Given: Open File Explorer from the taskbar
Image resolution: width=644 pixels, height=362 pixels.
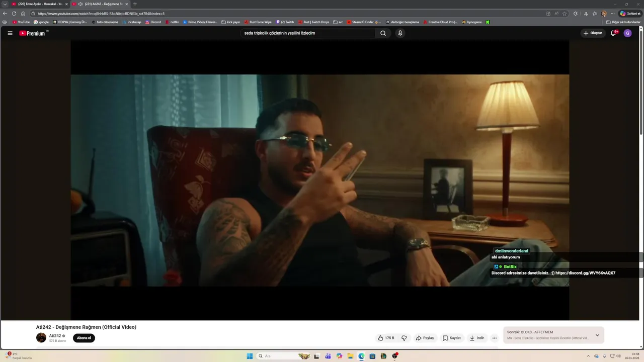Looking at the screenshot, I should (350, 356).
